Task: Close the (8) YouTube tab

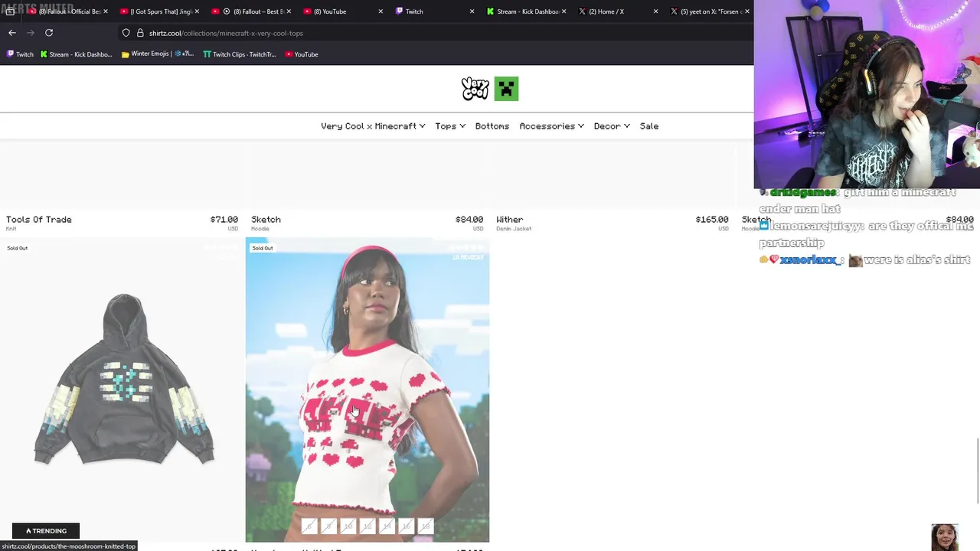Action: click(381, 11)
